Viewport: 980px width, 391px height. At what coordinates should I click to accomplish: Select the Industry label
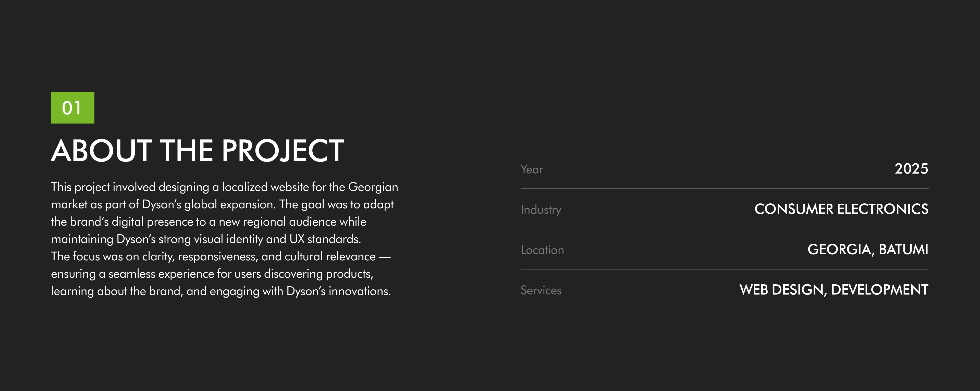click(541, 210)
